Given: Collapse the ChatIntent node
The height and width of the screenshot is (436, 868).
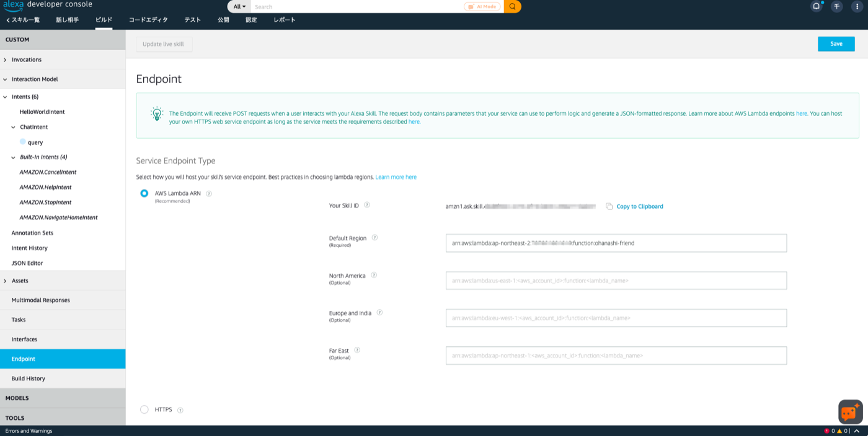Looking at the screenshot, I should [14, 127].
